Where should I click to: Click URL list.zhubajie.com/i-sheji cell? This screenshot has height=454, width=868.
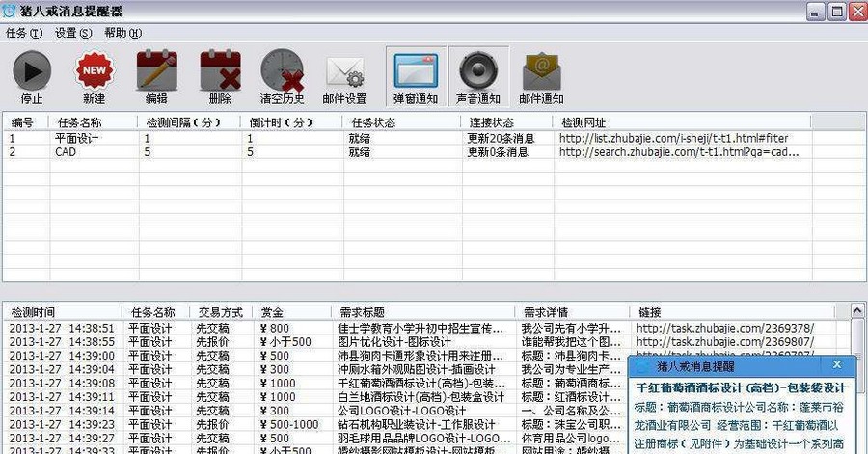[x=674, y=138]
